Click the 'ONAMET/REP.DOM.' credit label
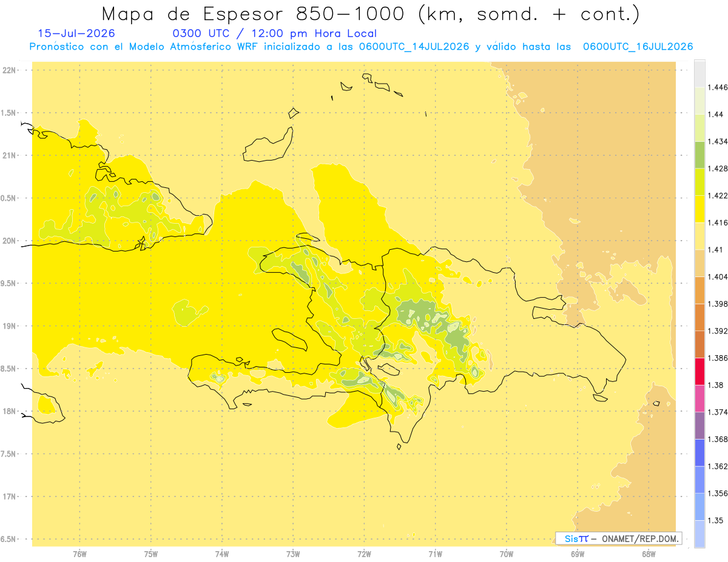This screenshot has width=728, height=562. 640,538
